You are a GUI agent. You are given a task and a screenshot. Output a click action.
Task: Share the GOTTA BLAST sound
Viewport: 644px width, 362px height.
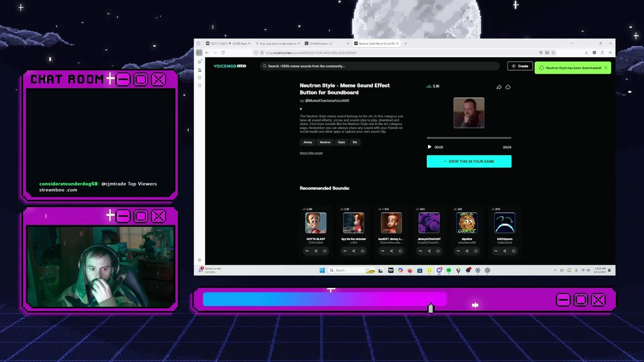coord(316,251)
